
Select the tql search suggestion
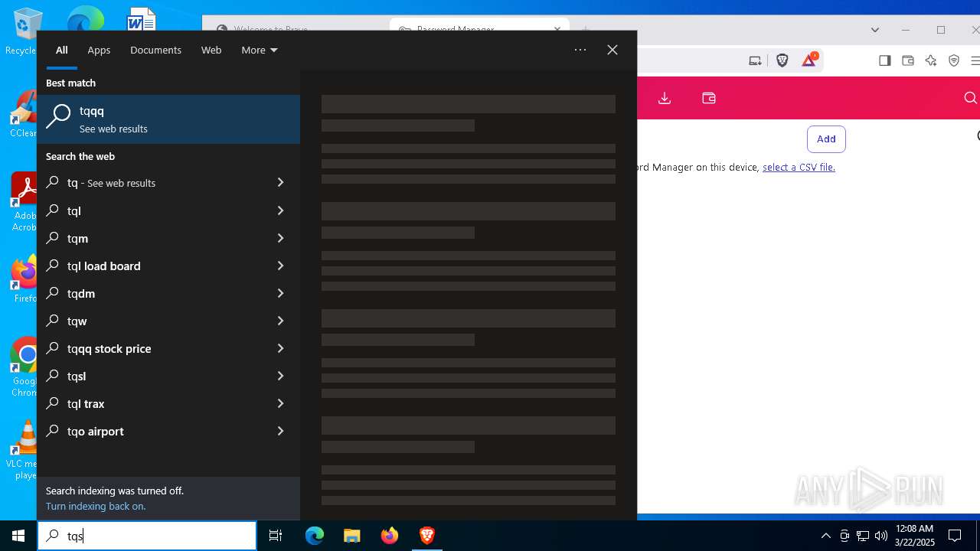coord(157,210)
